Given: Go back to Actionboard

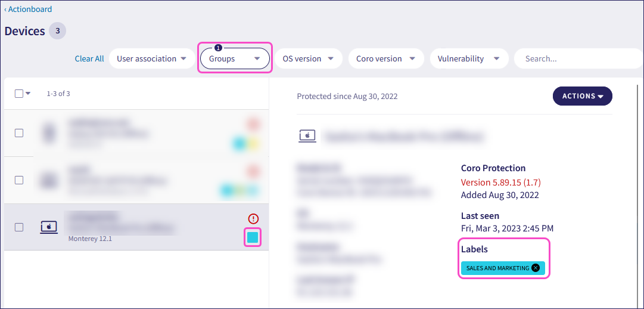Looking at the screenshot, I should (x=28, y=9).
